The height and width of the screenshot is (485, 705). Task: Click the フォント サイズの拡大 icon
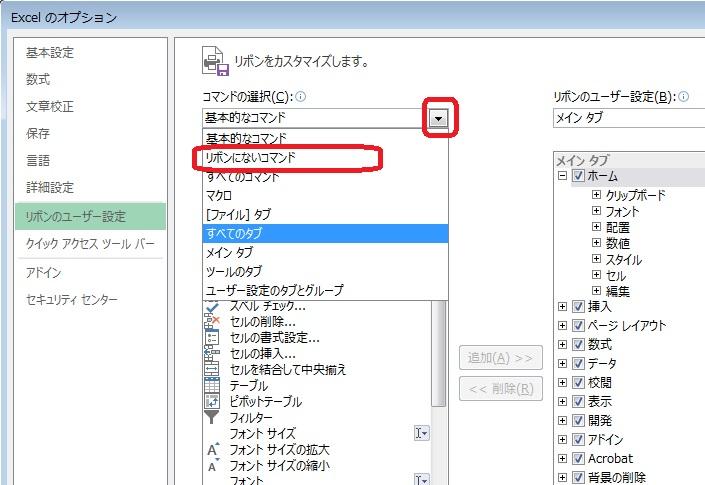(x=213, y=449)
